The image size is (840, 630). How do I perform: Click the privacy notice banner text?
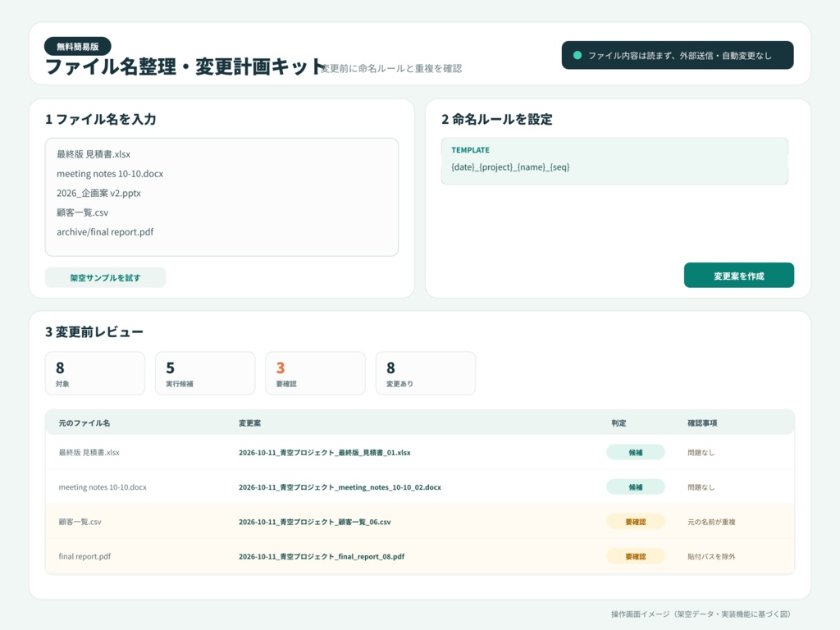[680, 55]
